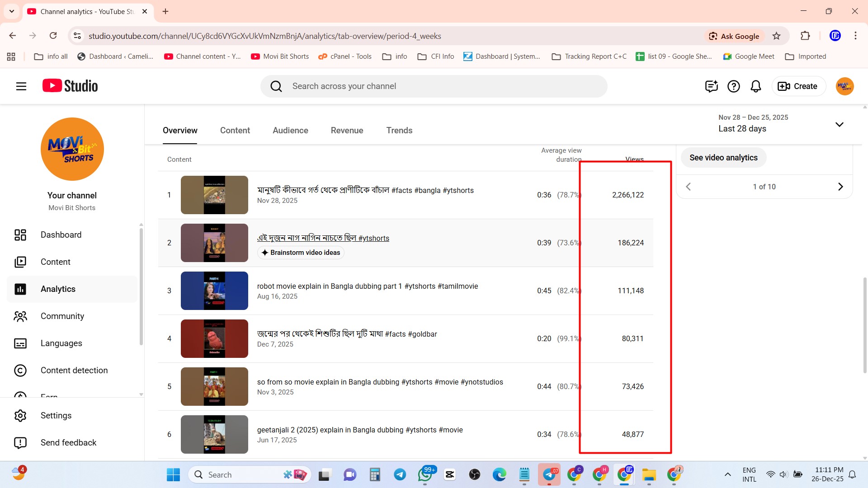The height and width of the screenshot is (488, 868).
Task: Open the Help question mark icon
Action: pos(733,86)
